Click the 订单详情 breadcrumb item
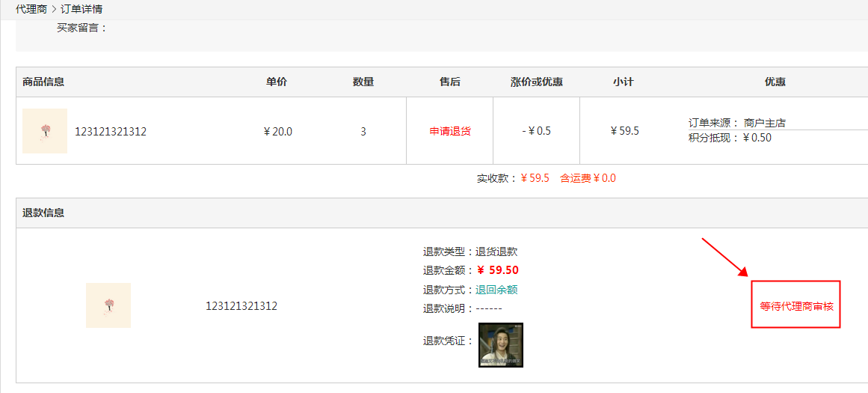The image size is (868, 393). [x=81, y=9]
